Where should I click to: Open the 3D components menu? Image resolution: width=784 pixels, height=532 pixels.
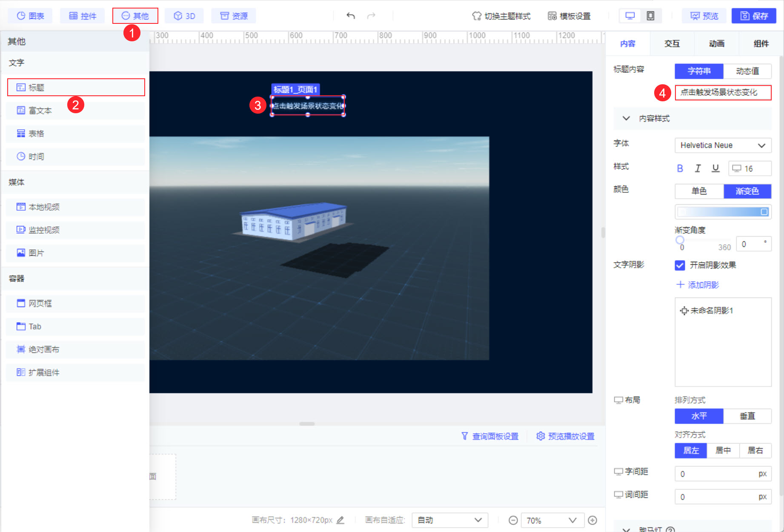184,16
